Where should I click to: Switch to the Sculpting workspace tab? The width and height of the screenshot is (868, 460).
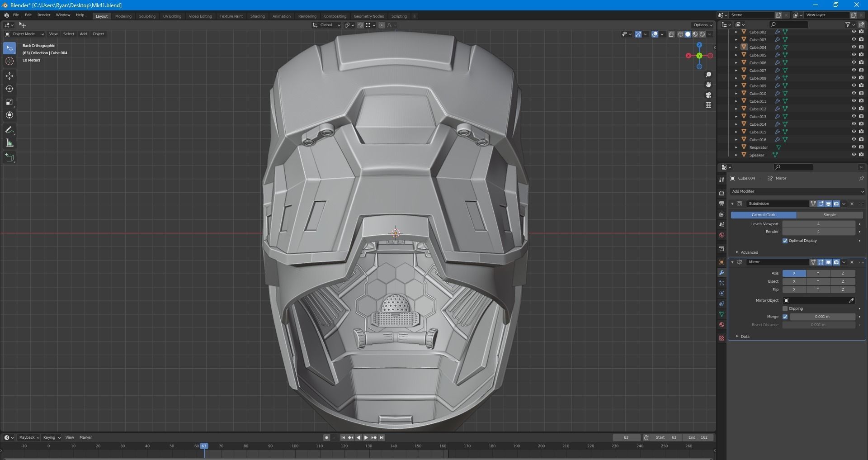tap(147, 16)
